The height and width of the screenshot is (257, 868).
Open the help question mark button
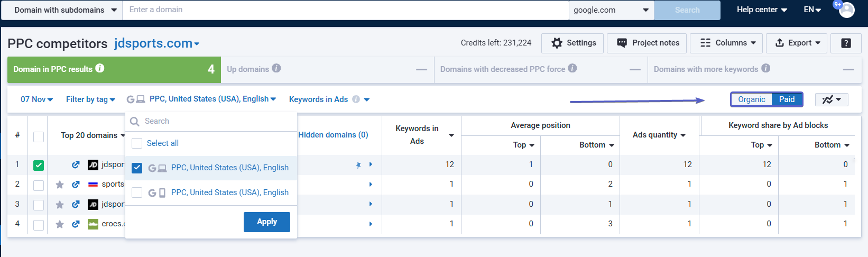846,43
